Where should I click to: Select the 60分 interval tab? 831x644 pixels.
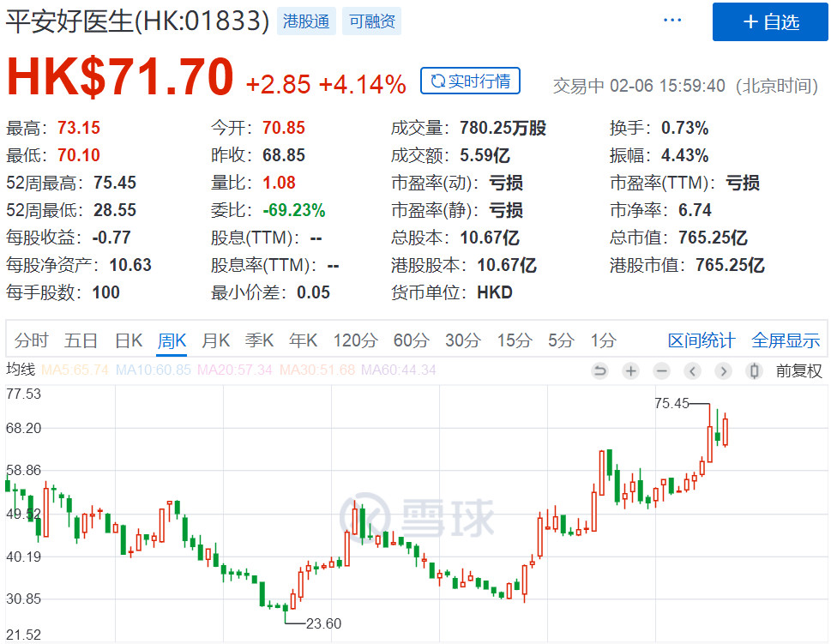tap(412, 340)
